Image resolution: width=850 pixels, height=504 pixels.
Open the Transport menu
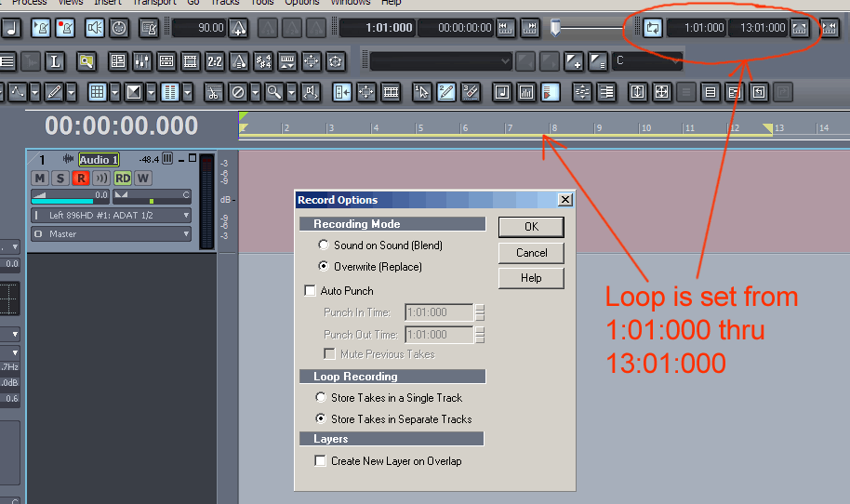click(154, 3)
